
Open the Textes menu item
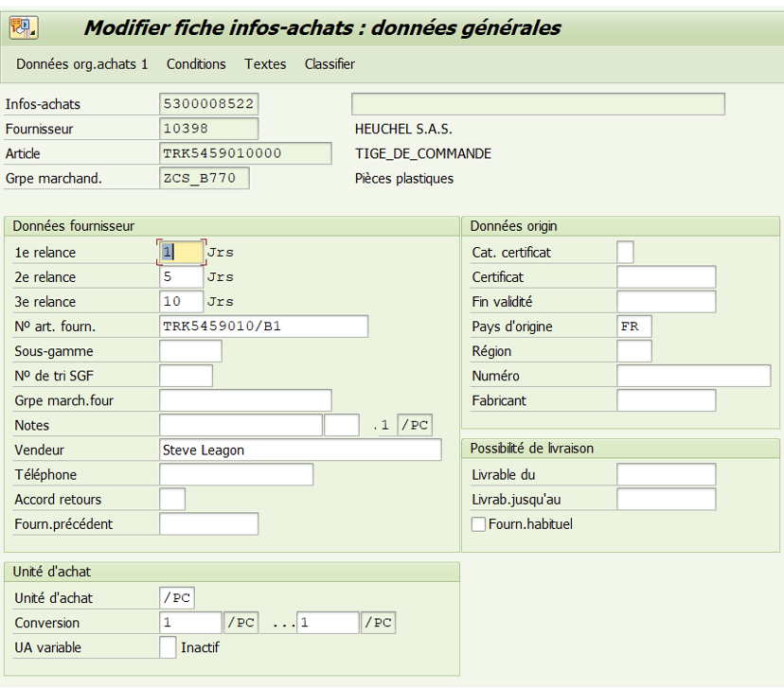(x=265, y=64)
